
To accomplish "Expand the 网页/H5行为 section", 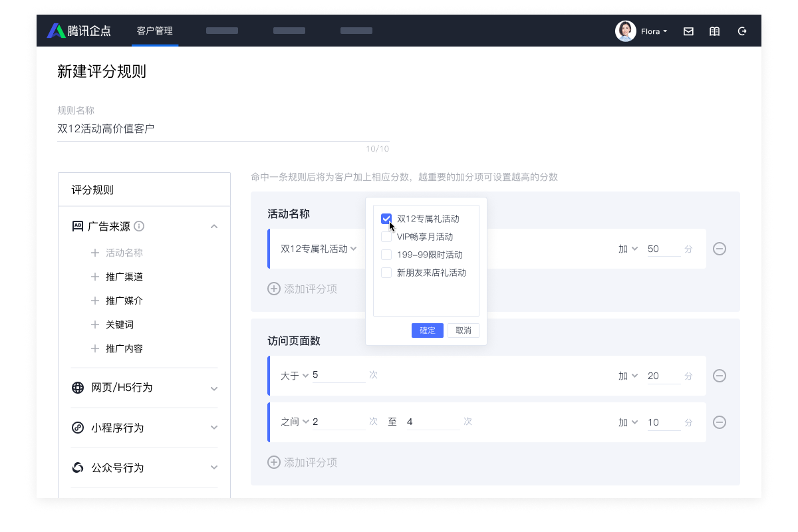I will (214, 388).
